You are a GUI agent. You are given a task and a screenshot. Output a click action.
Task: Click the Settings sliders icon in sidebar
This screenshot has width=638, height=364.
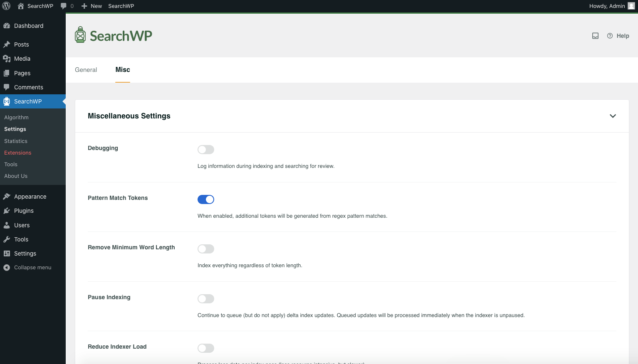tap(7, 253)
